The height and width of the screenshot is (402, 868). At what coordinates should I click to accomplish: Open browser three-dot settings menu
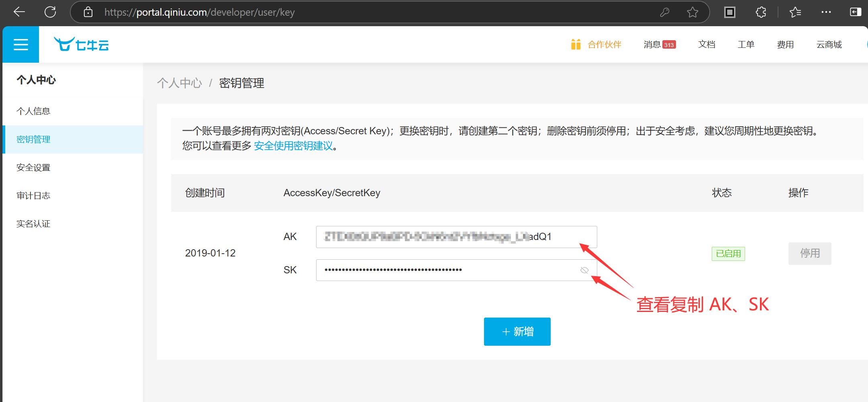click(826, 12)
